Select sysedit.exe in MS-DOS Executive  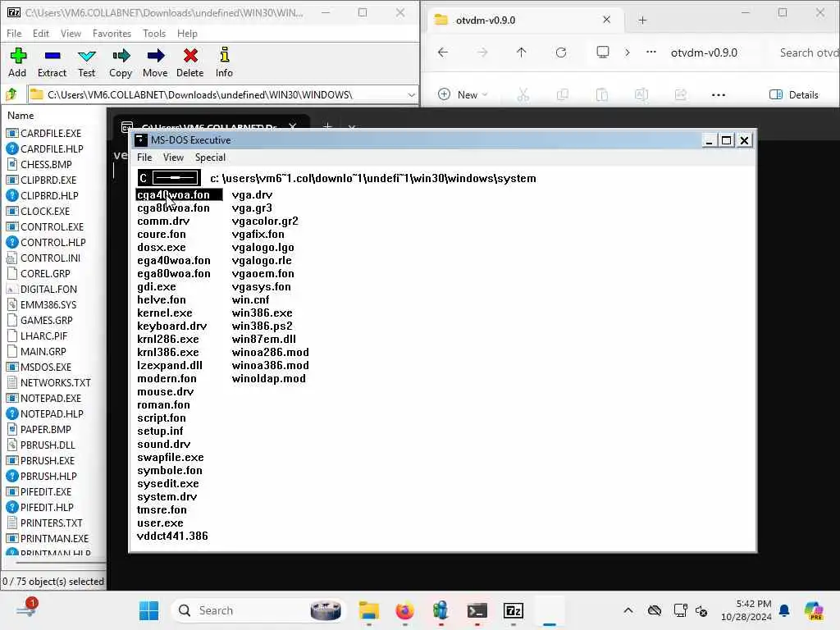[x=167, y=484]
